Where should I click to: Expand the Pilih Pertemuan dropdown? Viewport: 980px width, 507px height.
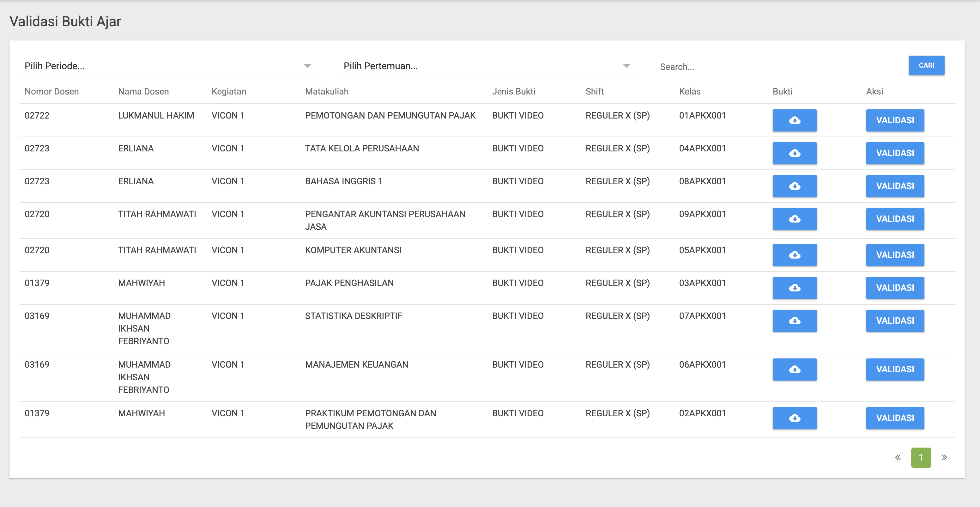pos(487,66)
